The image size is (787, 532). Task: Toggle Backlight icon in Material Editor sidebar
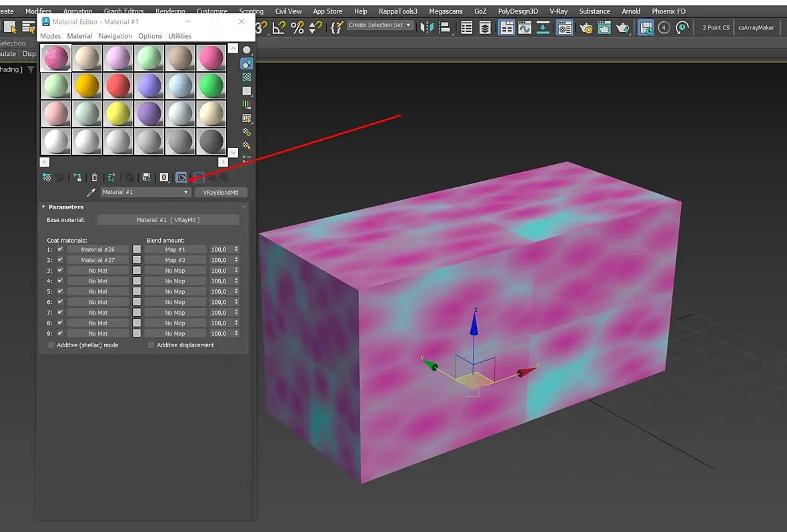coord(247,64)
